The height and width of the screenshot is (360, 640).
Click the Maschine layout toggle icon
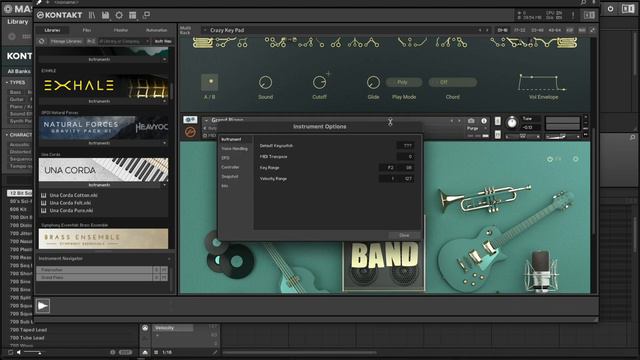(x=628, y=9)
